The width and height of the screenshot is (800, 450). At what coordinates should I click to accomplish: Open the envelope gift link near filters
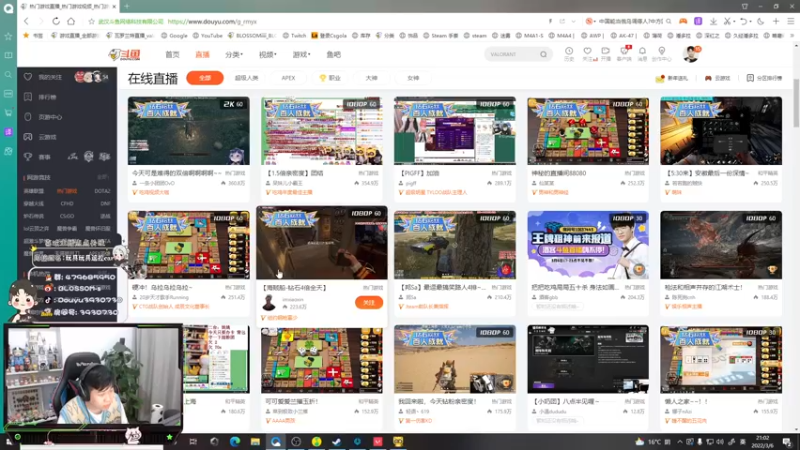point(671,78)
